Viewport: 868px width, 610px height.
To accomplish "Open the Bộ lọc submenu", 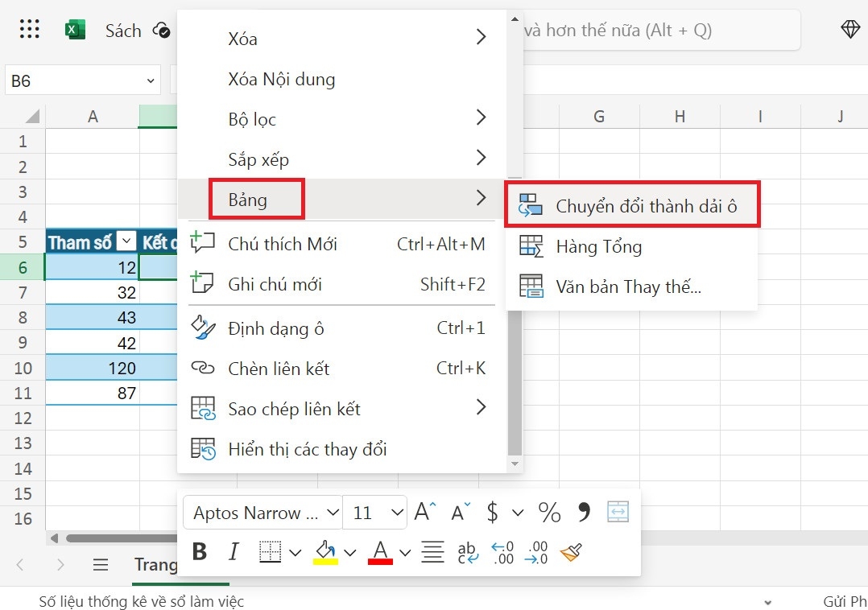I will [341, 119].
